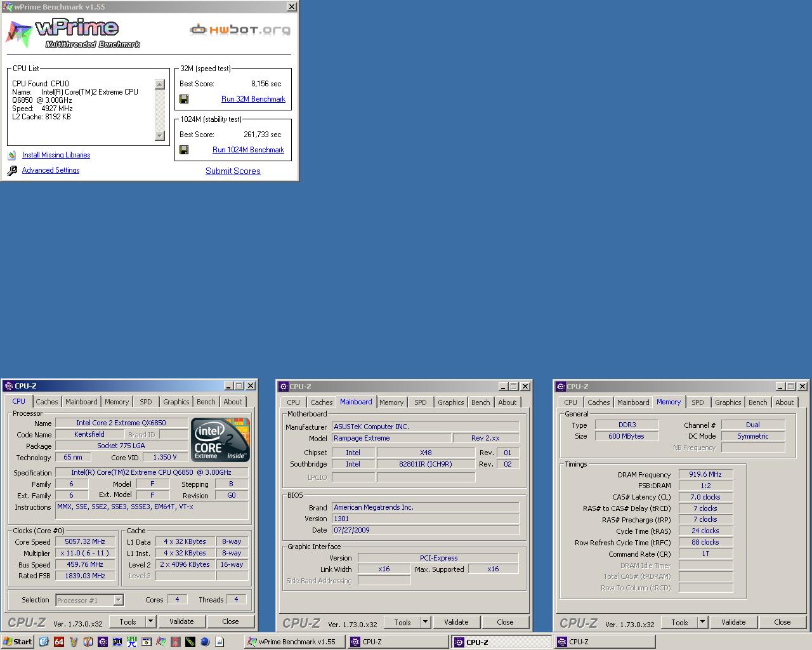Viewport: 812px width, 650px height.
Task: Click the wPrime logo graphic
Action: coord(73,34)
